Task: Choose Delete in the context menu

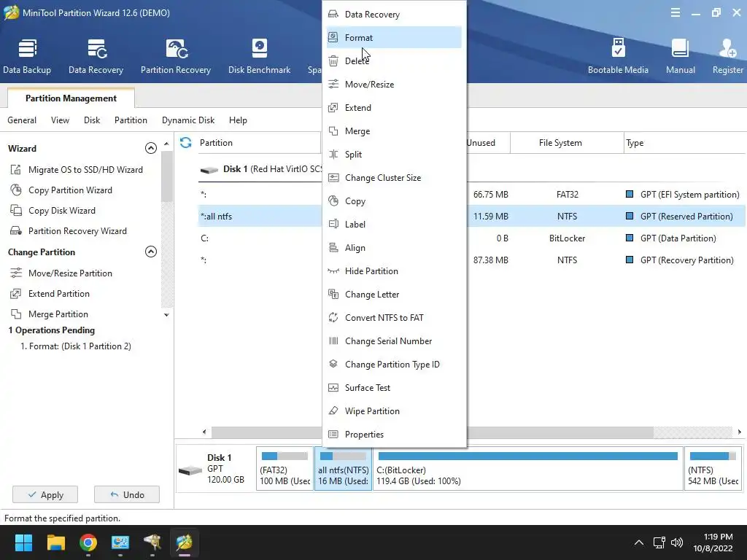Action: point(394,61)
